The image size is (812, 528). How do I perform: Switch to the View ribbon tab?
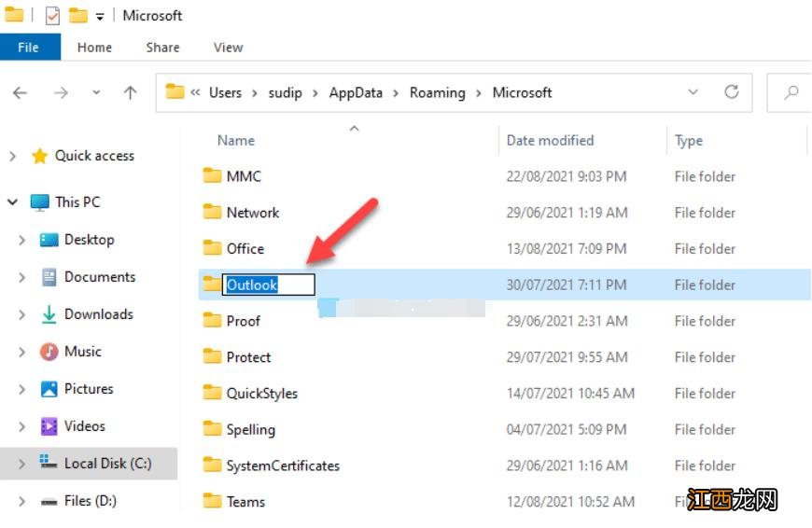pos(228,47)
